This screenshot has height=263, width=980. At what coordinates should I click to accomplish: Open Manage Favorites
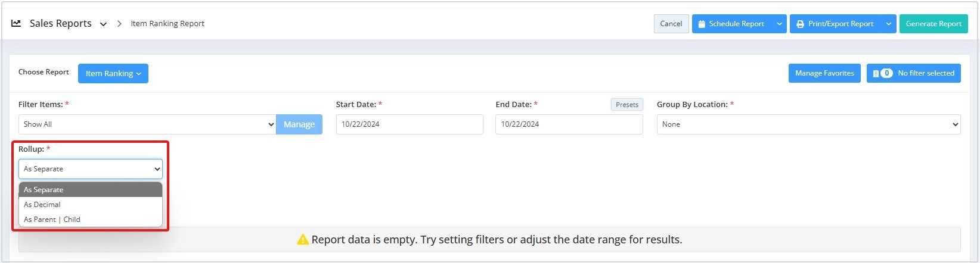coord(824,73)
